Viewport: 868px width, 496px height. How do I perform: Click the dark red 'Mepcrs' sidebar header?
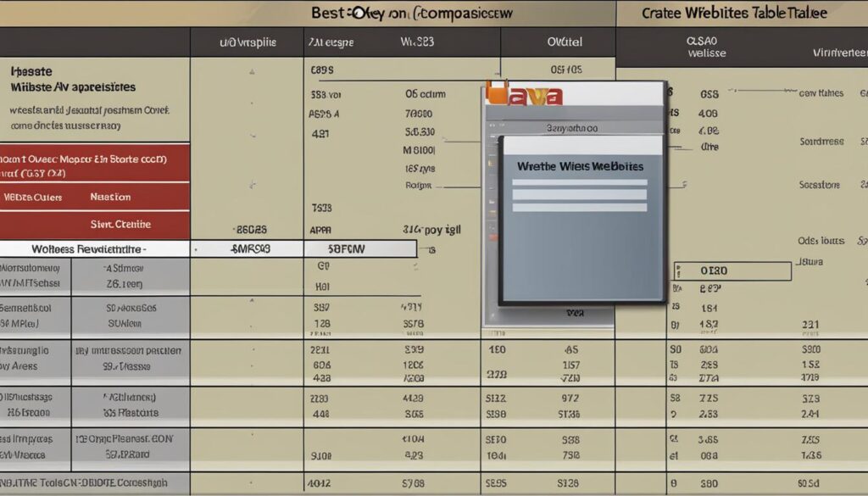click(x=95, y=164)
